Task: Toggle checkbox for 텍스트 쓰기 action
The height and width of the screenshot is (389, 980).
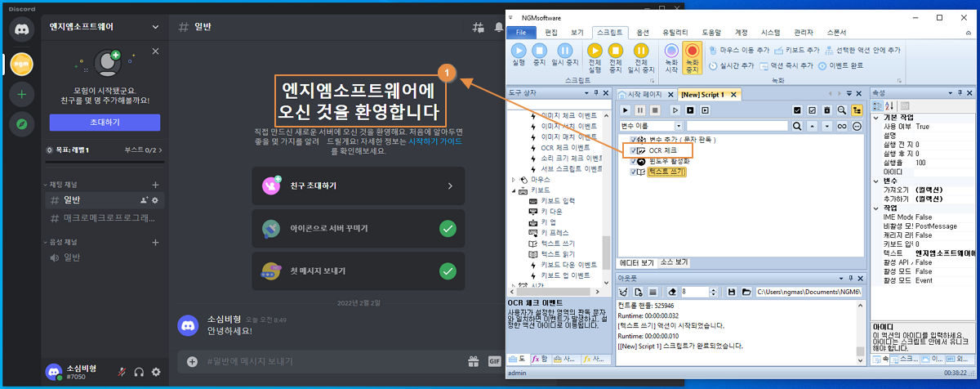Action: point(635,172)
